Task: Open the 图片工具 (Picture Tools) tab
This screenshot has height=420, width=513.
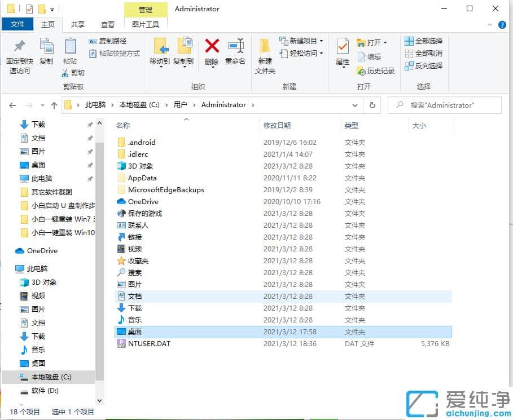Action: click(x=145, y=24)
